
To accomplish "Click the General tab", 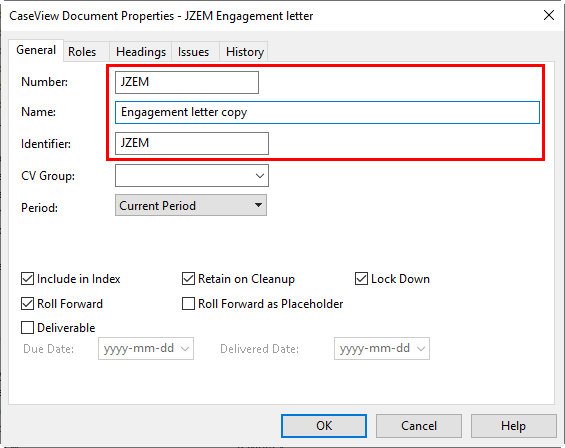I will click(36, 50).
